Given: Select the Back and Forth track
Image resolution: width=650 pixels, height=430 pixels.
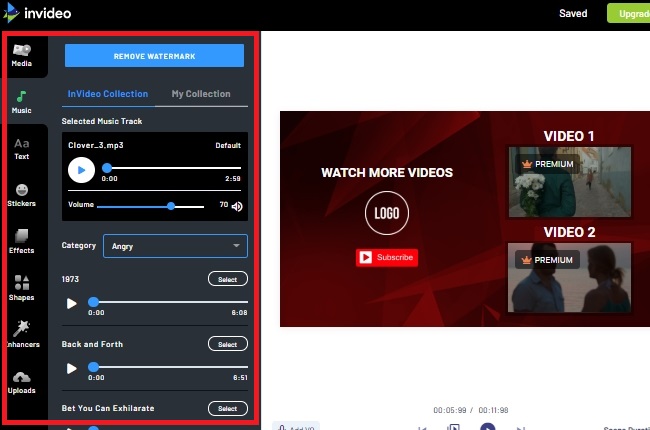Looking at the screenshot, I should point(228,344).
